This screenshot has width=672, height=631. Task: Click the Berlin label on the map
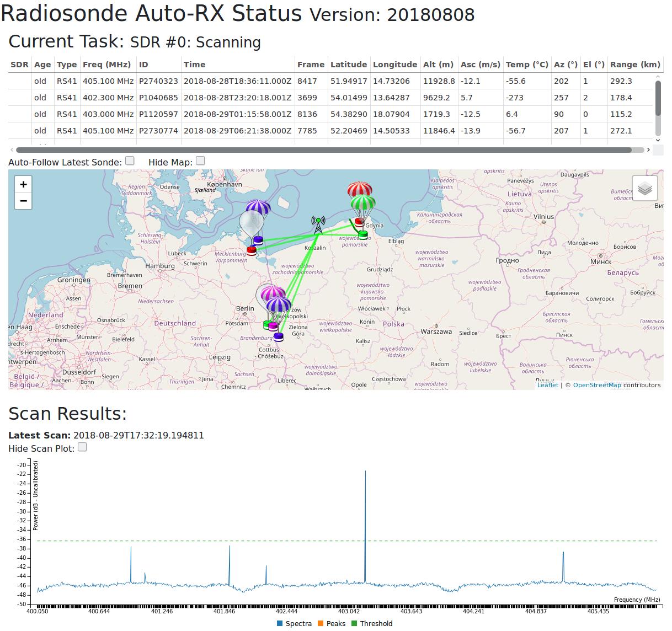[245, 308]
